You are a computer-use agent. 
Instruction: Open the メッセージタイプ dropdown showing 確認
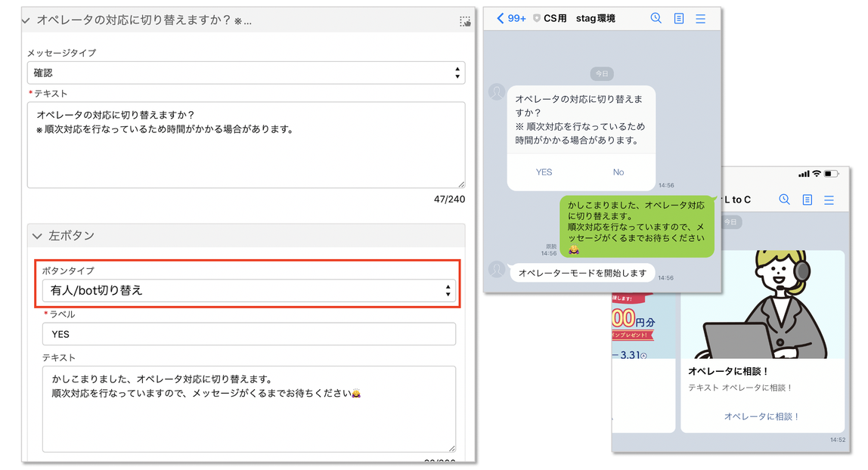246,73
